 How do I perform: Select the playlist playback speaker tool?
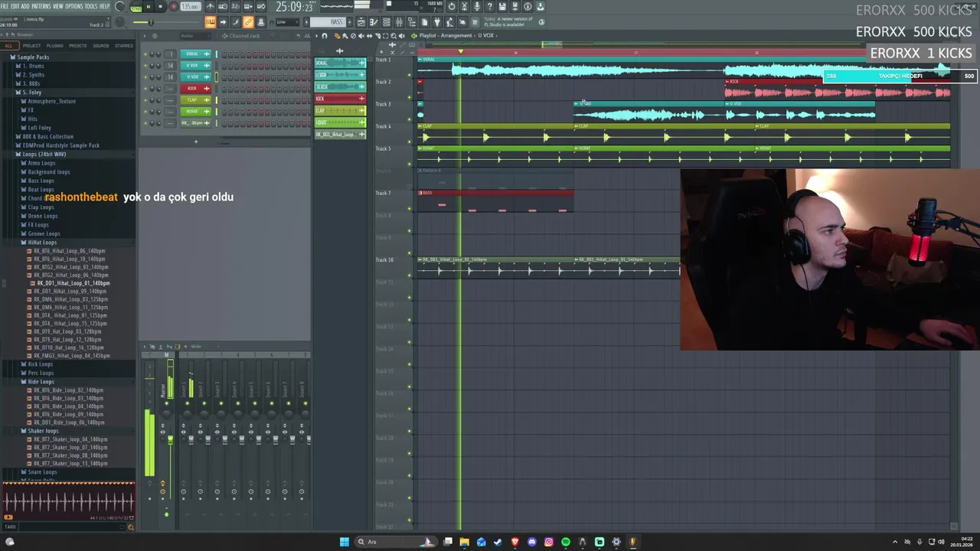point(401,36)
